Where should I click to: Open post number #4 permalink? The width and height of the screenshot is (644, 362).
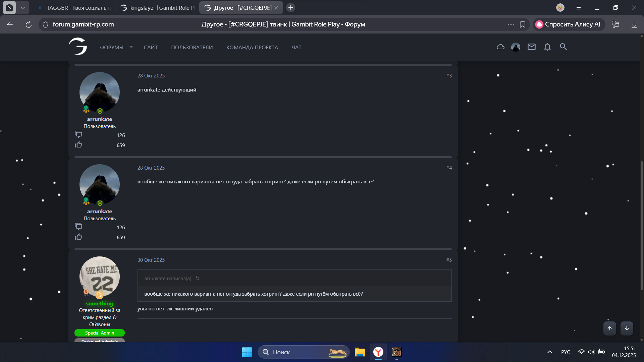coord(449,168)
